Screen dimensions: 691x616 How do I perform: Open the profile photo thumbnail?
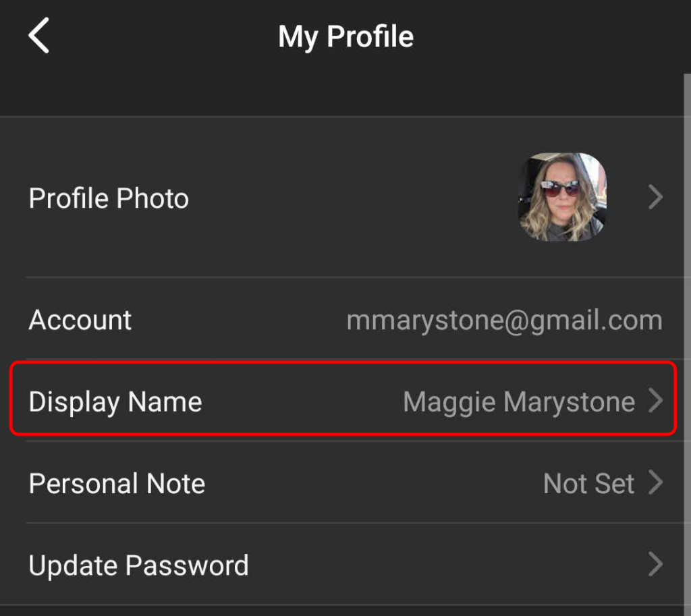(x=561, y=197)
